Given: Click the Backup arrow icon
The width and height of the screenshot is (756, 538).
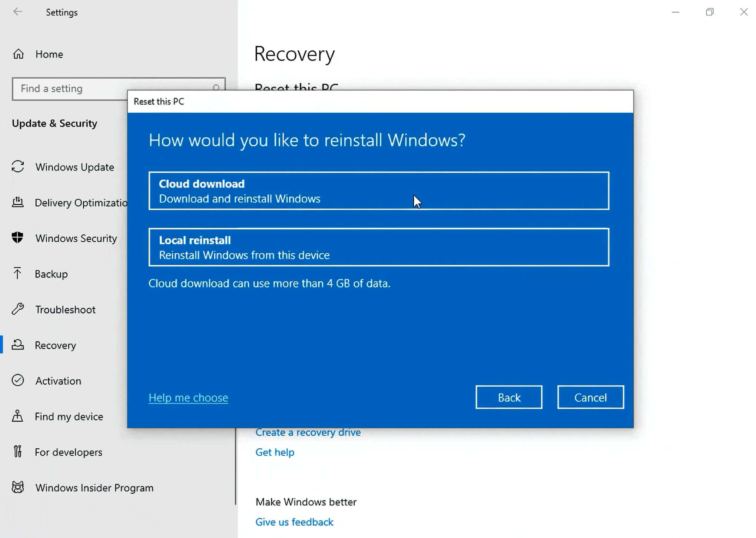Looking at the screenshot, I should point(17,273).
